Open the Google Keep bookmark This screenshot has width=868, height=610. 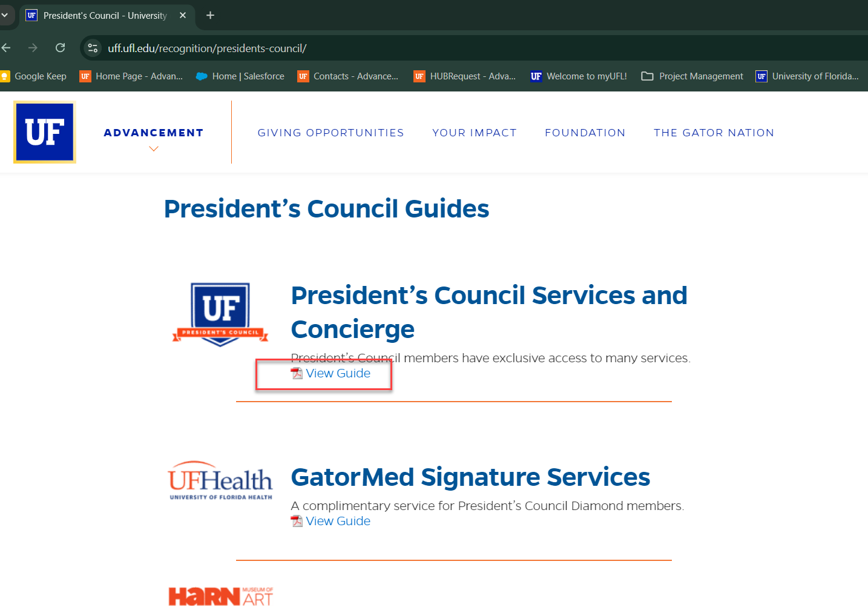coord(34,76)
